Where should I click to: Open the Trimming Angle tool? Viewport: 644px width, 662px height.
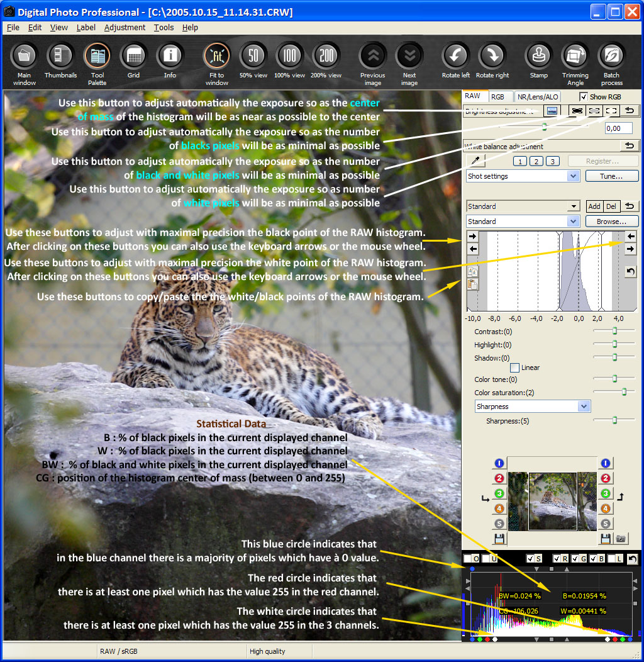(575, 64)
